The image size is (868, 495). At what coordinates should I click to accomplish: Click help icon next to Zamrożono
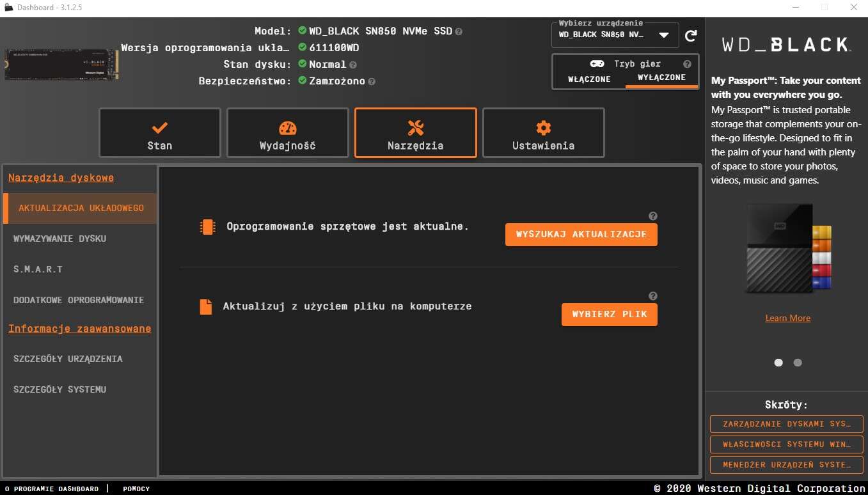[372, 81]
